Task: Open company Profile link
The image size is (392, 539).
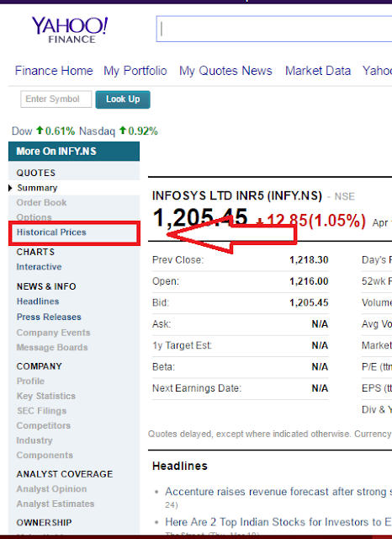Action: click(x=30, y=381)
